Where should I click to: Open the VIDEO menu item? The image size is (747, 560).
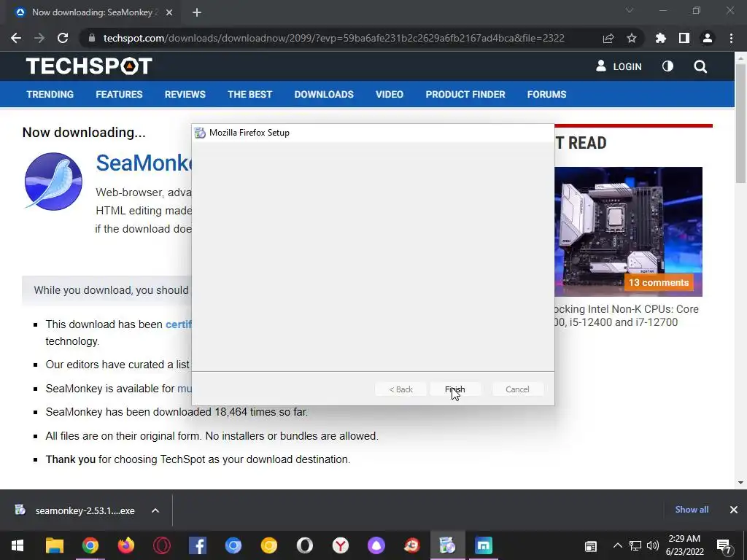pos(390,94)
